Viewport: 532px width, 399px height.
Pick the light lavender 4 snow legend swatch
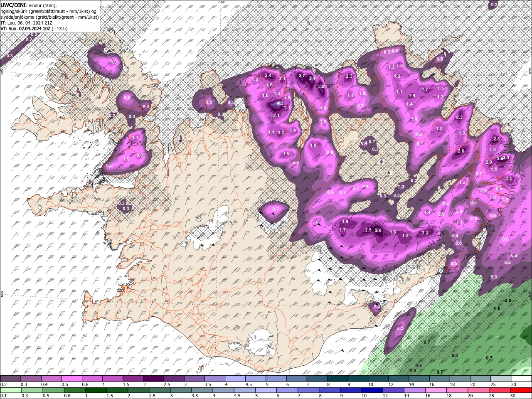pos(235,379)
